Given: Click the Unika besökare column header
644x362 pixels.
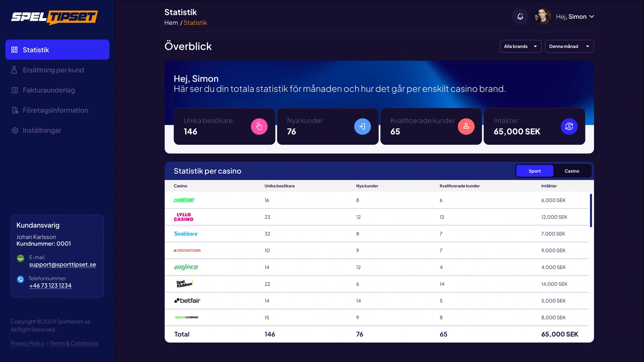Looking at the screenshot, I should [280, 186].
